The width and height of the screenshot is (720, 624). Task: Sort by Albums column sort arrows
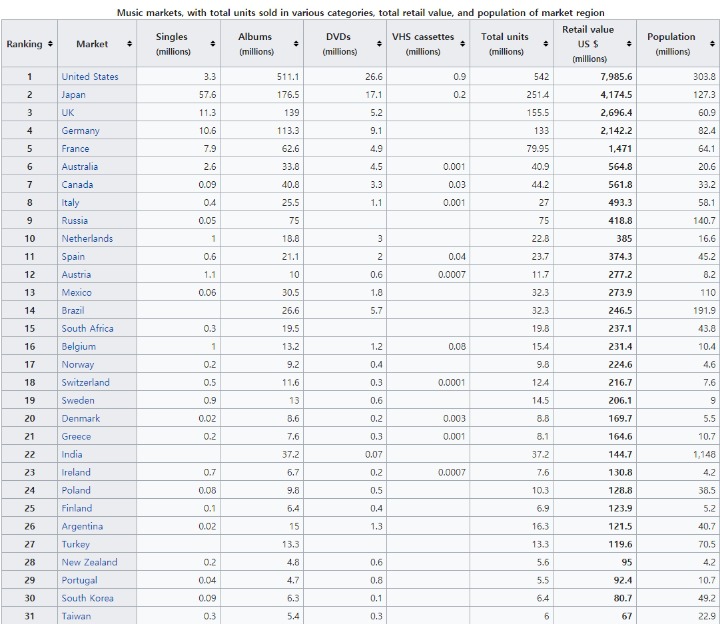[296, 44]
